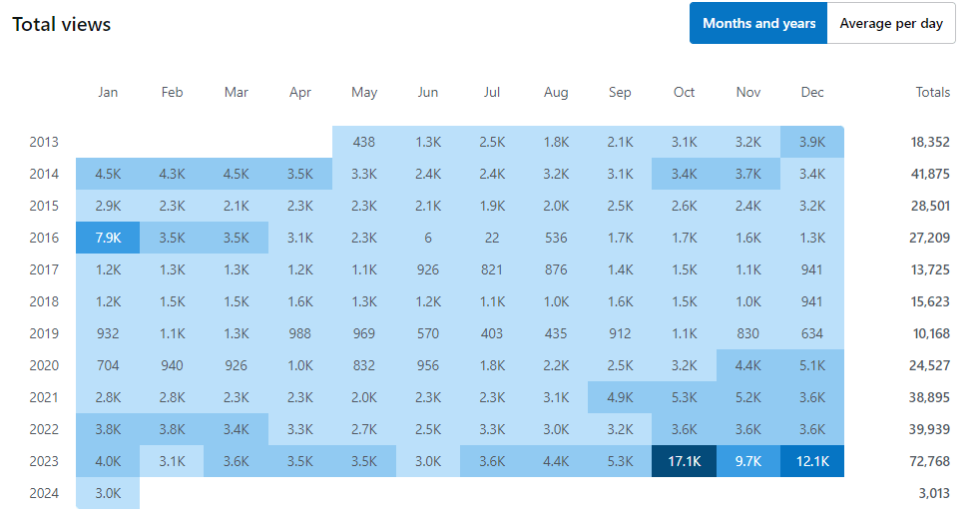
Task: Switch to Months and years view
Action: [758, 23]
